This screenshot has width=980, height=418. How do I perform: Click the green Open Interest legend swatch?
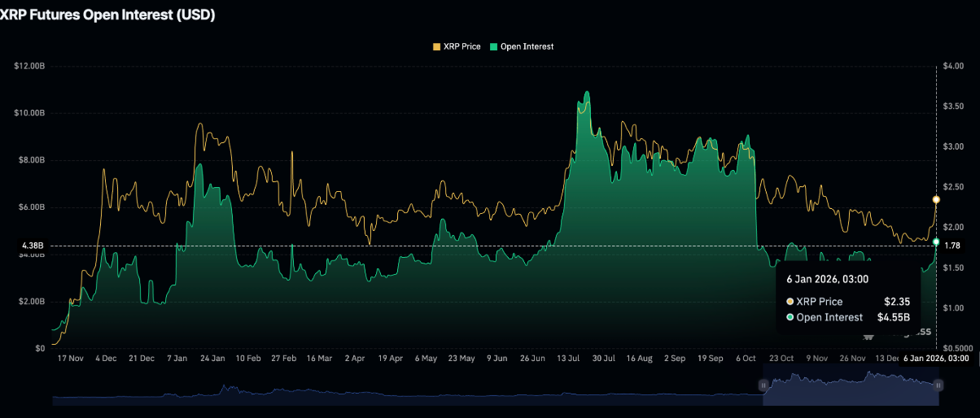pos(494,47)
